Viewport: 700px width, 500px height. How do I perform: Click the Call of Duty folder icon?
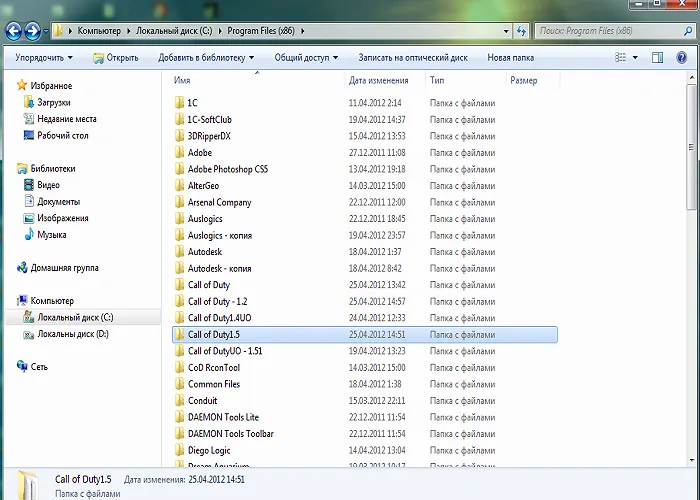coord(179,284)
